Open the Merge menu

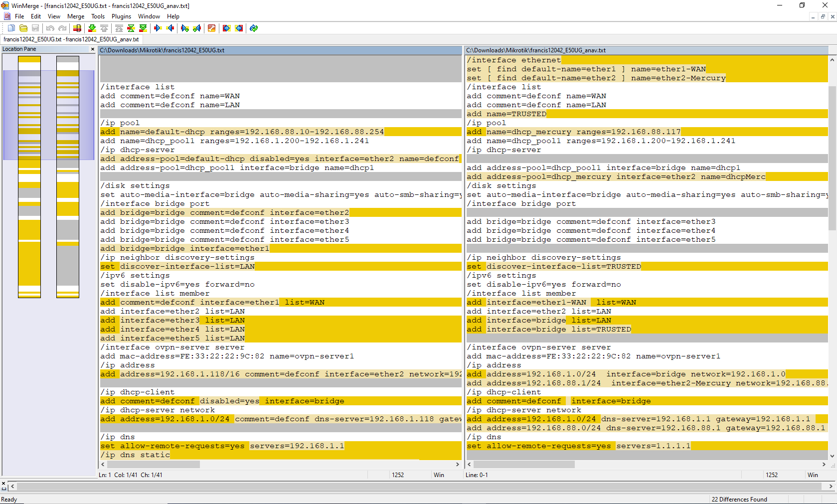coord(76,16)
